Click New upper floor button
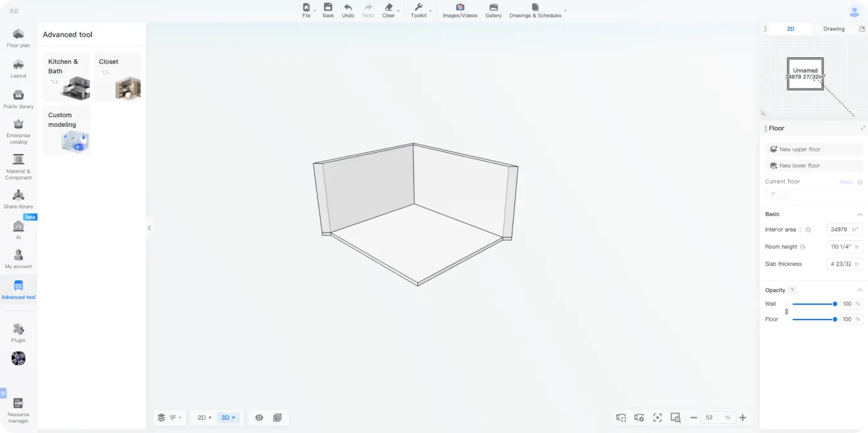Image resolution: width=868 pixels, height=433 pixels. [813, 149]
